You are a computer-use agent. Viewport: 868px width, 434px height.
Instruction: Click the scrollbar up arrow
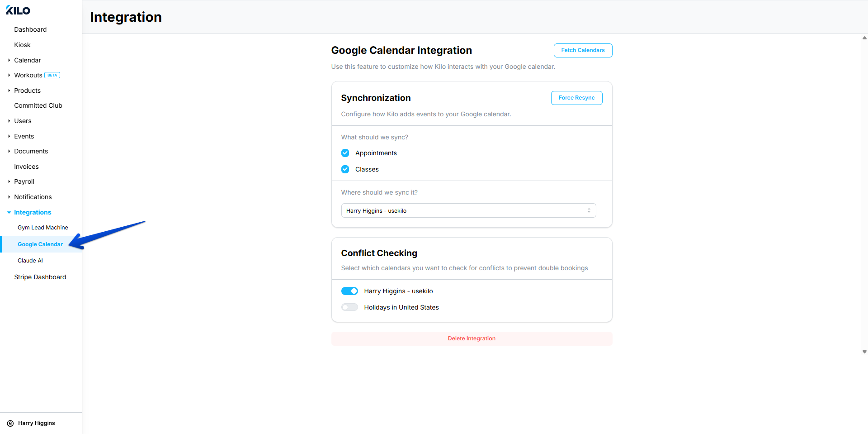(864, 38)
